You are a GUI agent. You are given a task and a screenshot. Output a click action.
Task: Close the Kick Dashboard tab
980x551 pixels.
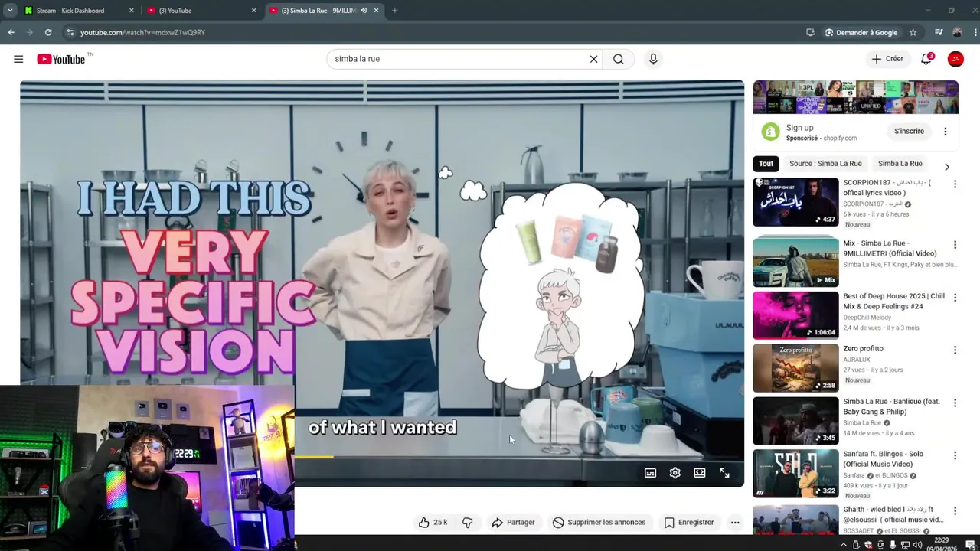coord(132,11)
